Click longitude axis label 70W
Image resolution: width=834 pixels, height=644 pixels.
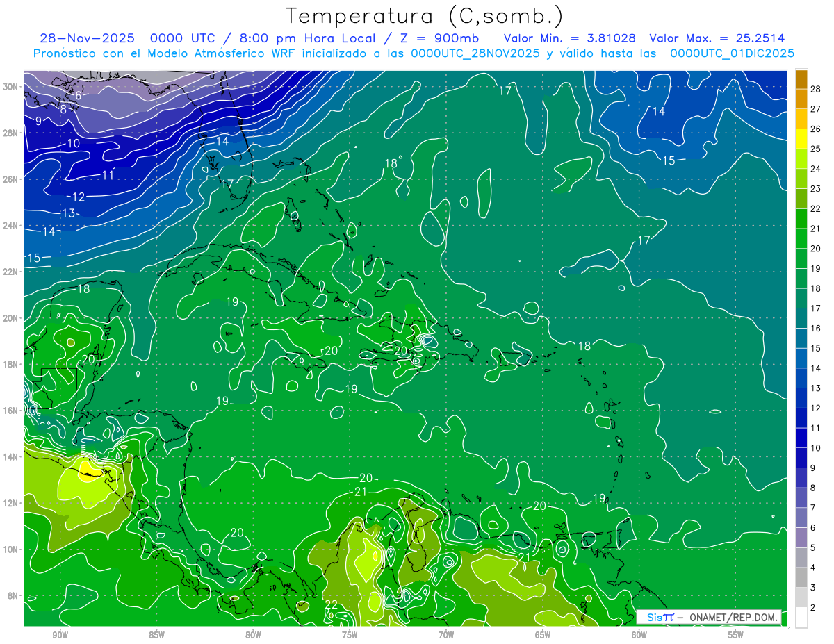[446, 635]
